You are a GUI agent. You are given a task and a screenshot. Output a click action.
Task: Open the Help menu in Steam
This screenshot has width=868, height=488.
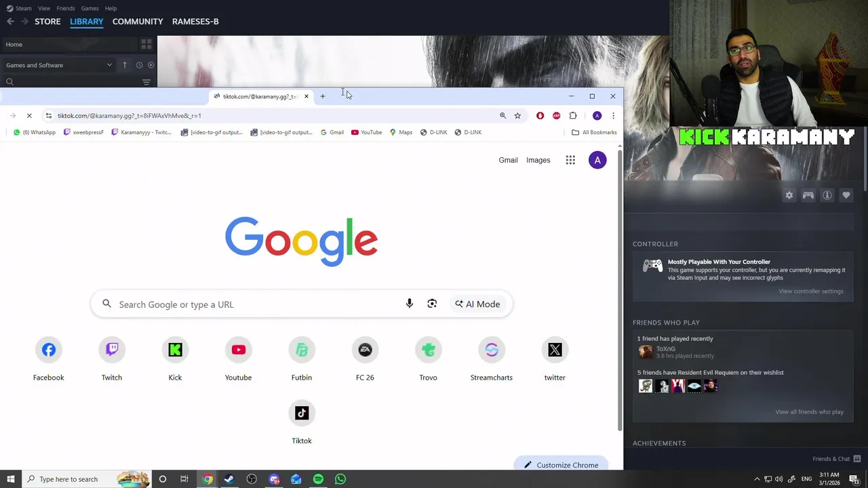point(111,8)
